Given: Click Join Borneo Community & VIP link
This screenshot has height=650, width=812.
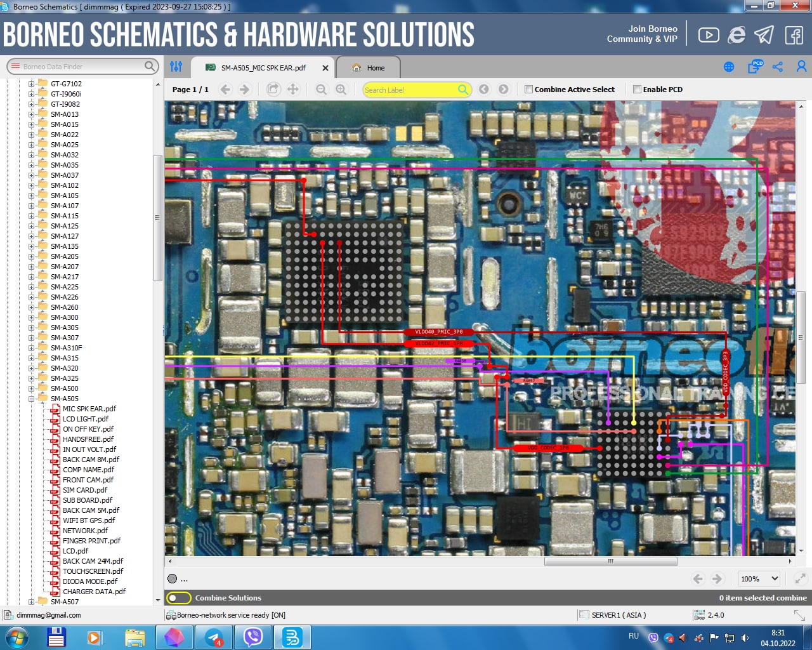Looking at the screenshot, I should pos(642,34).
